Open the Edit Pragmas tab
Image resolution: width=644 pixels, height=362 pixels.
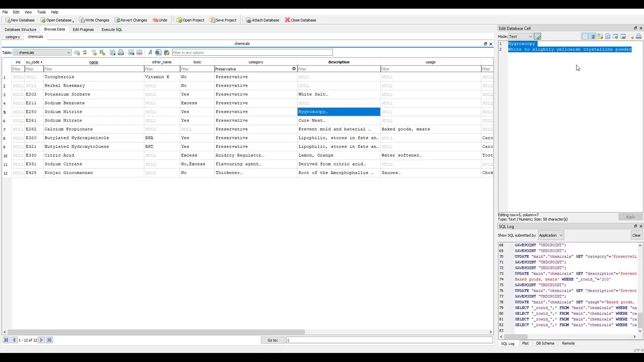point(83,30)
